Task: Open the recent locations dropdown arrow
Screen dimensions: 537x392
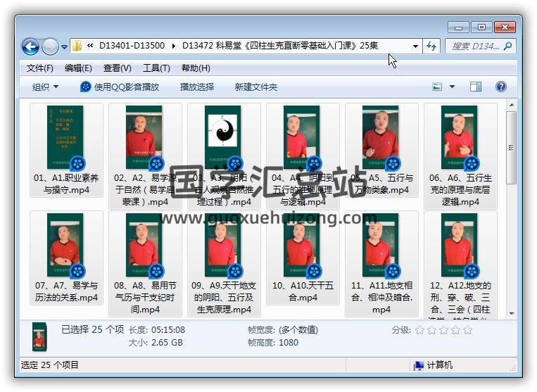Action: (64, 47)
